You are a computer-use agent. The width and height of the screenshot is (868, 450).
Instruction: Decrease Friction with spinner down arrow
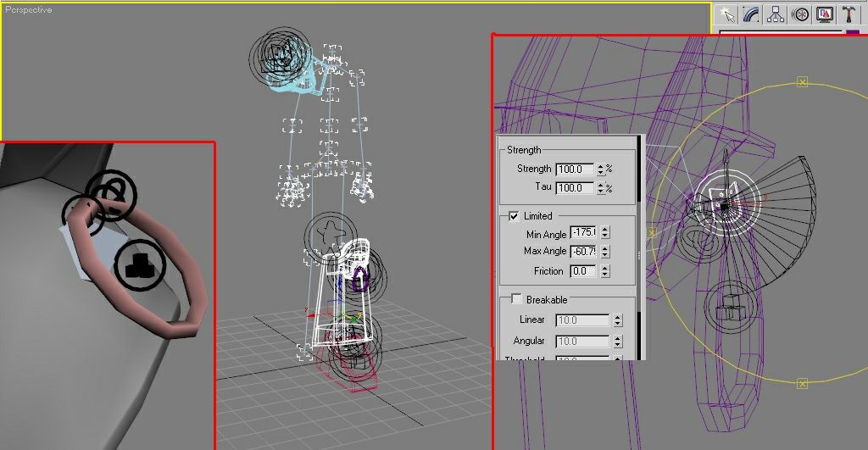[x=605, y=275]
